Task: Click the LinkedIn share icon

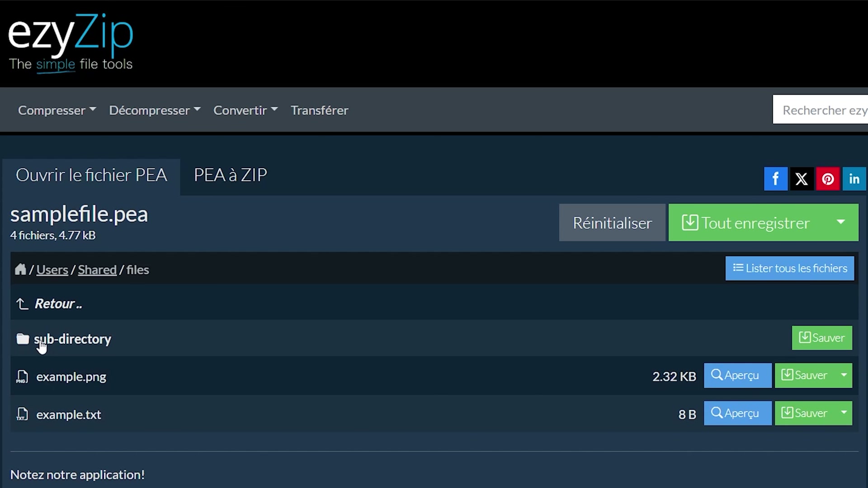Action: tap(854, 179)
